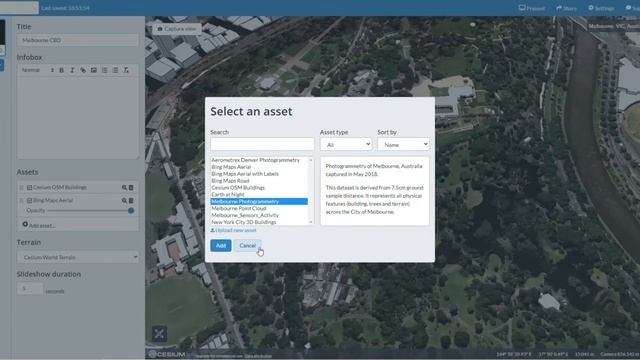This screenshot has width=640, height=360.
Task: Click the asset Search field
Action: [262, 144]
